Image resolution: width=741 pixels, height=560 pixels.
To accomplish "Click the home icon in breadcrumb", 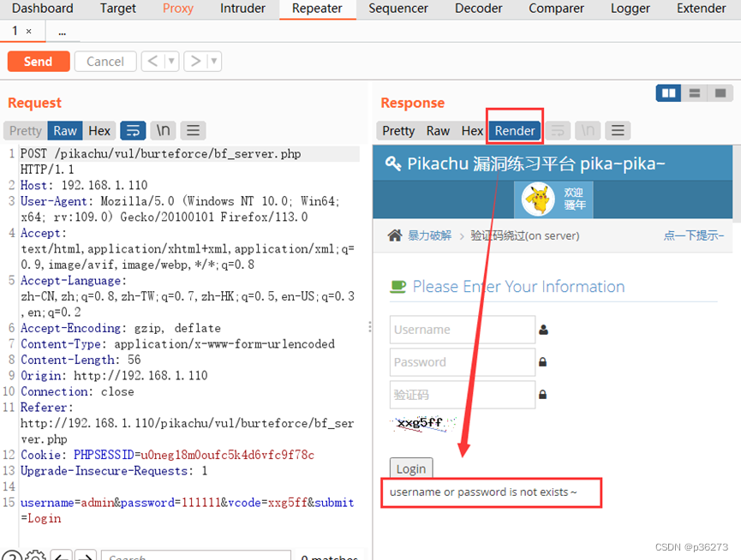I will (395, 235).
